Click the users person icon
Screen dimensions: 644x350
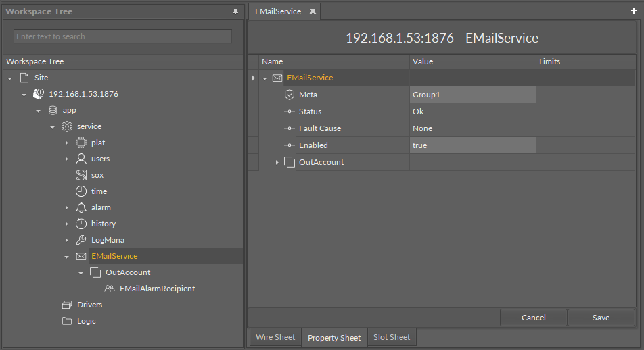pos(80,159)
